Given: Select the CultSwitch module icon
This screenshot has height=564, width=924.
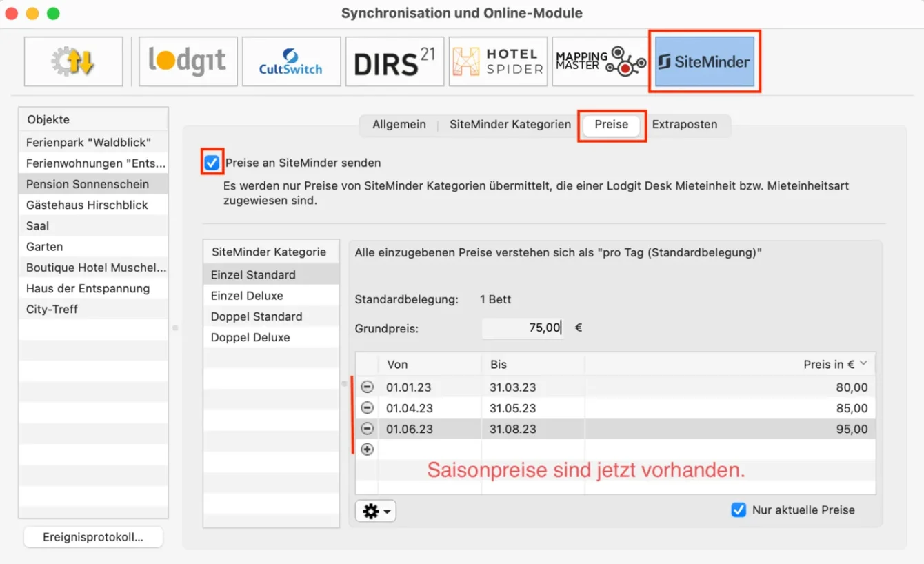Looking at the screenshot, I should click(291, 61).
